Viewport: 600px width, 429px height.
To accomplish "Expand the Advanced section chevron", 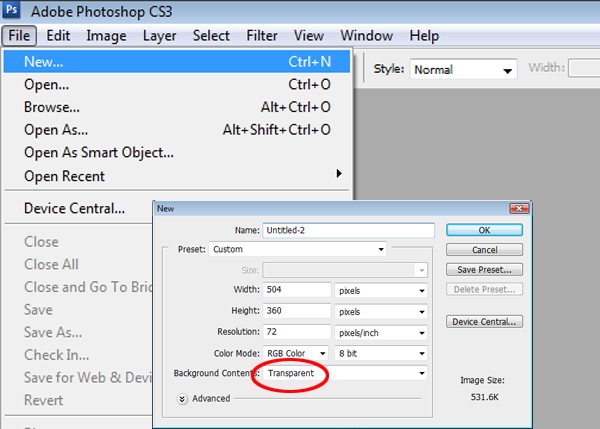I will click(182, 399).
